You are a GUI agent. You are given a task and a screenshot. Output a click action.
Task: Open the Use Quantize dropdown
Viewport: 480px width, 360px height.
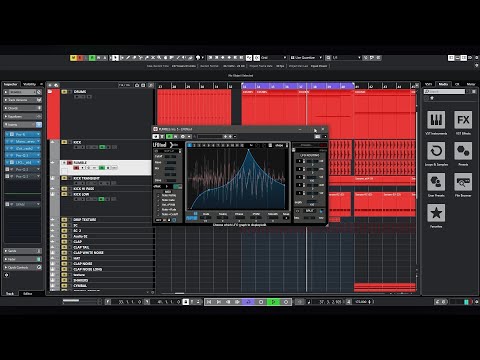(306, 58)
